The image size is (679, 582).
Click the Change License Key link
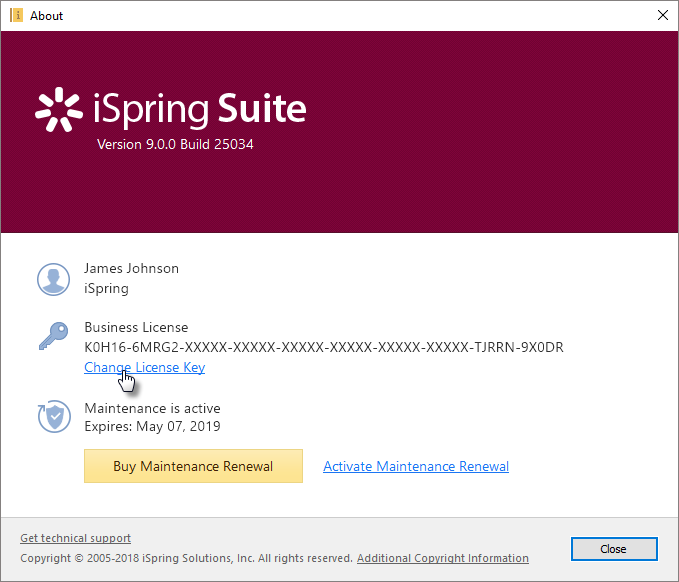[144, 367]
